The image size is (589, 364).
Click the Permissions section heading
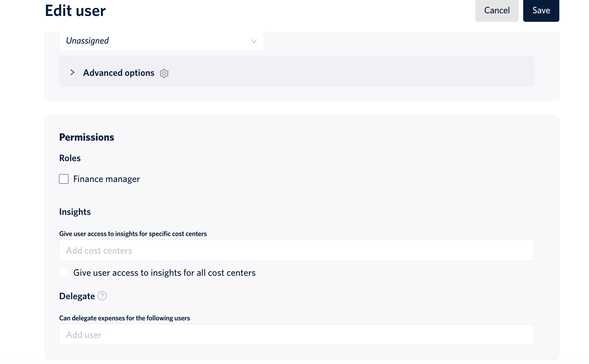click(x=86, y=137)
